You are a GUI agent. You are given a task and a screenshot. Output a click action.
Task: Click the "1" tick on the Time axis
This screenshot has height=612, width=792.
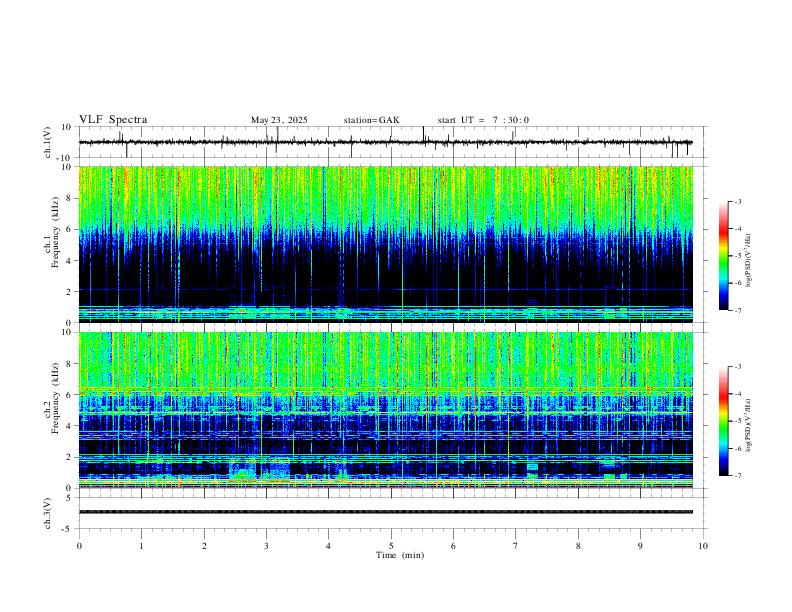[141, 546]
